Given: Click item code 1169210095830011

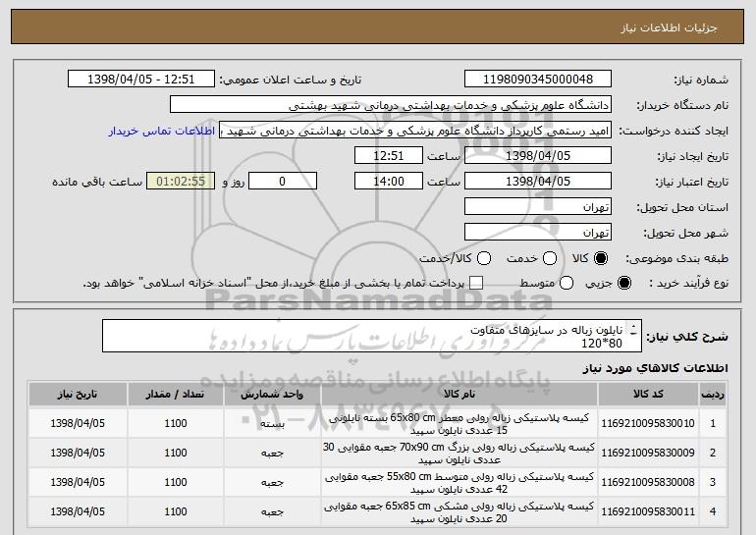Looking at the screenshot, I should click(648, 511).
